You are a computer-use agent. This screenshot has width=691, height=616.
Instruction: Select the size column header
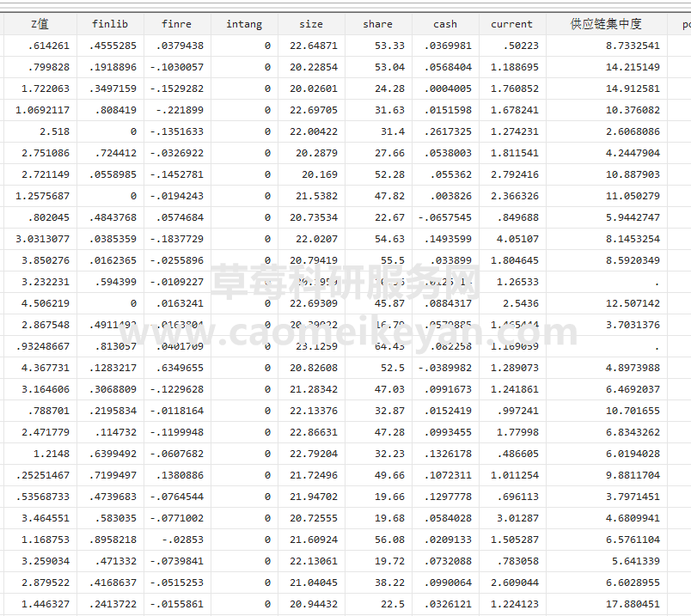point(311,24)
